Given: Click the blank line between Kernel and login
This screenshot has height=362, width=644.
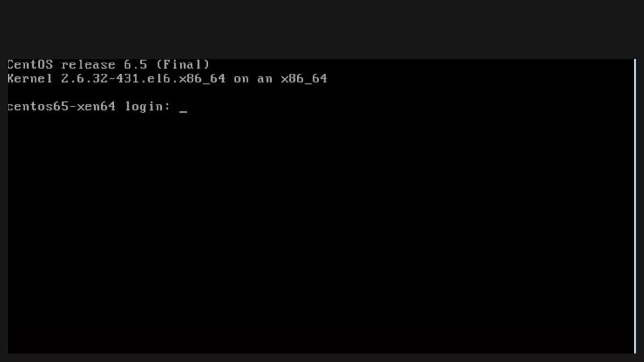Looking at the screenshot, I should click(x=321, y=92).
